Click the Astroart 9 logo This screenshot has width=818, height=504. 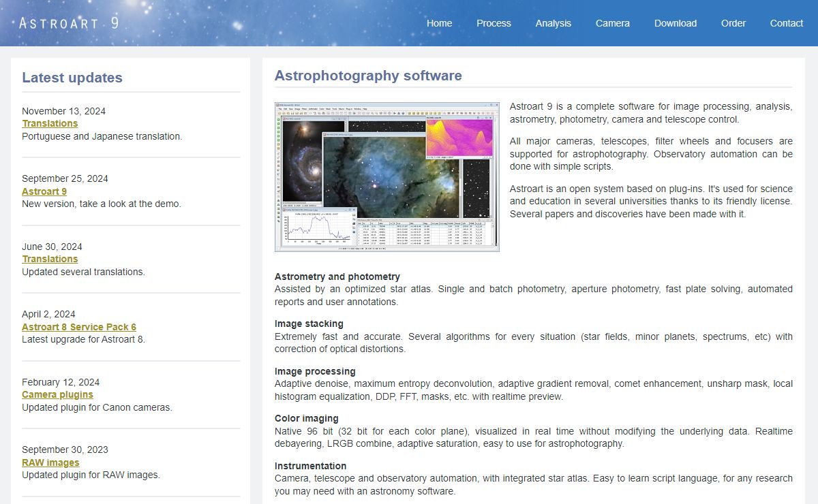click(69, 23)
